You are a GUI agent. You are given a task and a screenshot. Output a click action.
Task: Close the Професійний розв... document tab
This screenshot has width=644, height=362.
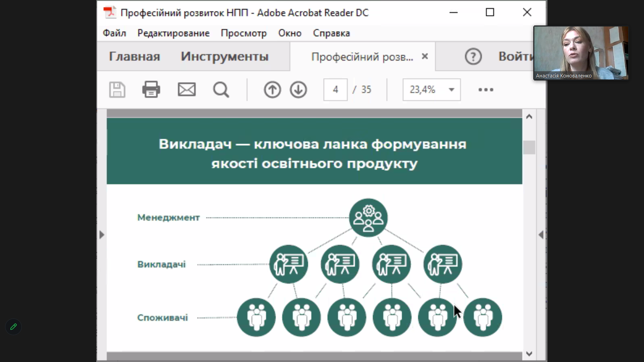coord(425,56)
